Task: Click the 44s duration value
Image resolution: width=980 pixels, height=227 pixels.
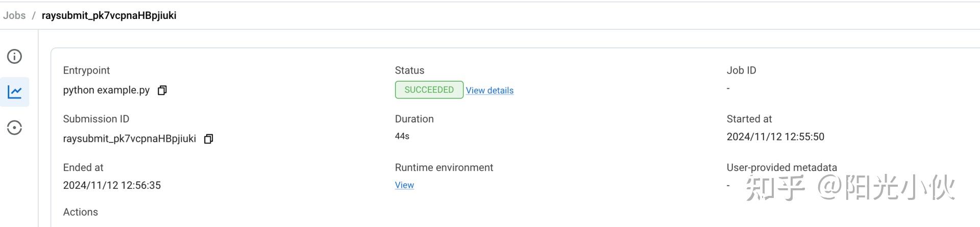Action: pyautogui.click(x=402, y=136)
